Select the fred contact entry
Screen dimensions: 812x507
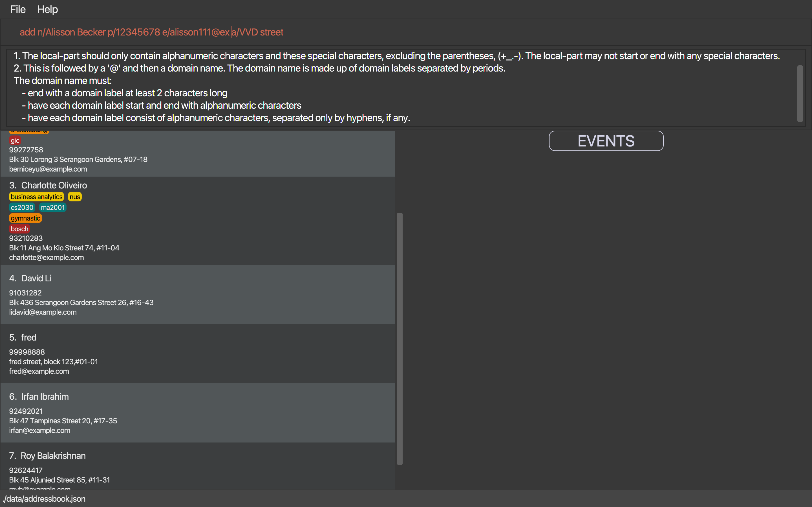tap(201, 353)
